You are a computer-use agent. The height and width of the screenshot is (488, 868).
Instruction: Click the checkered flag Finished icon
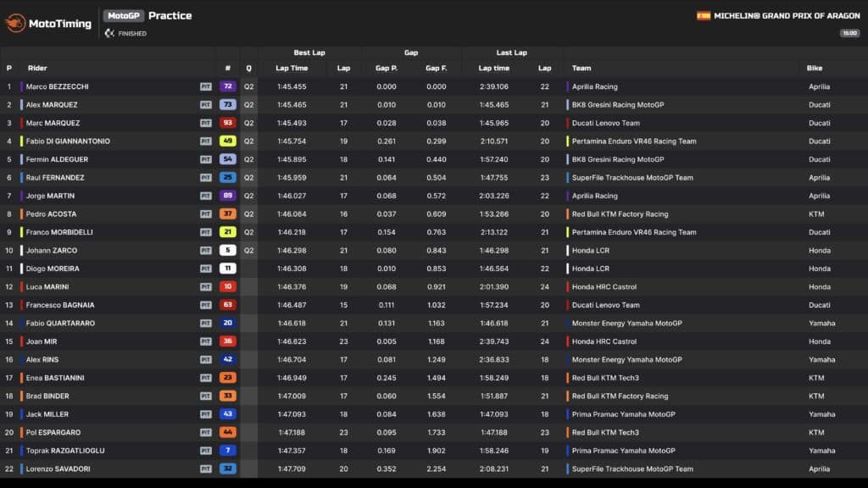pyautogui.click(x=109, y=33)
